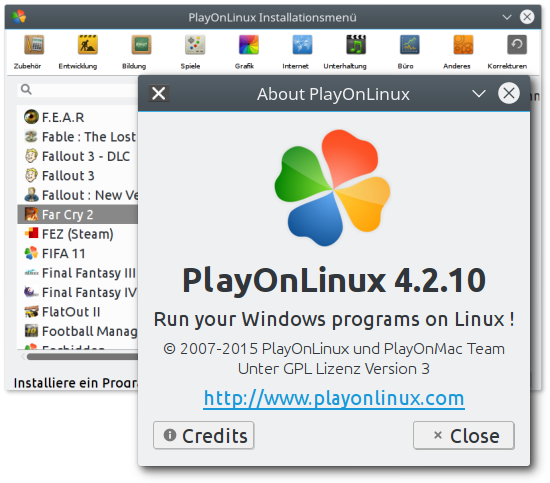The image size is (550, 483).
Task: Select the plain Fallout 3 entry
Action: point(77,175)
